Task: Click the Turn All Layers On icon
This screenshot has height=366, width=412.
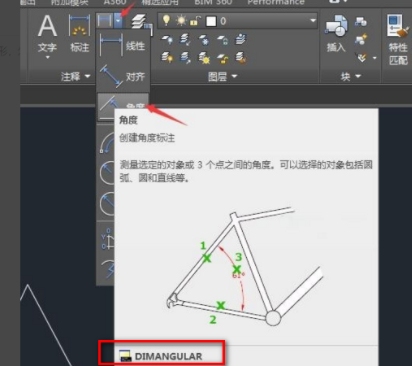Action: (167, 57)
